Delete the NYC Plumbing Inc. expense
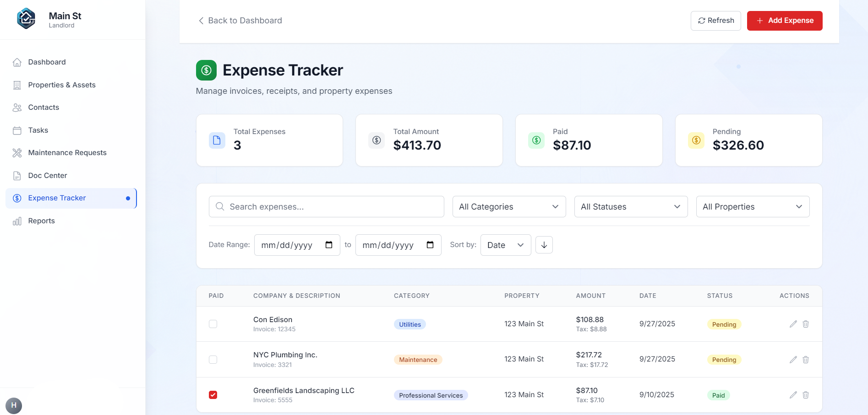 806,360
